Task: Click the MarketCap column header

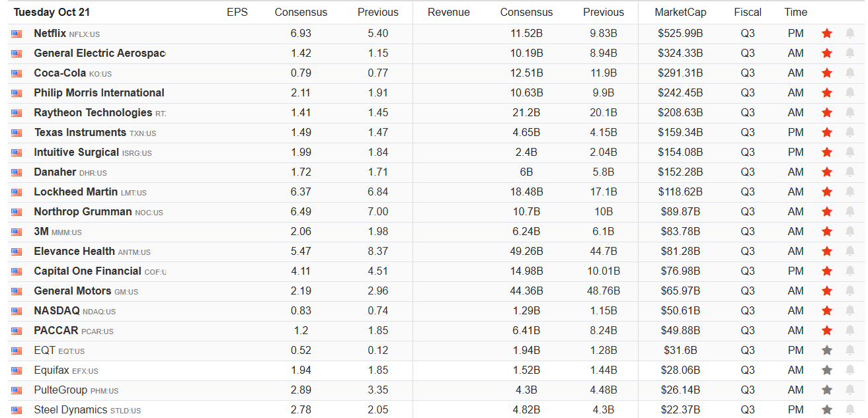Action: coord(680,13)
